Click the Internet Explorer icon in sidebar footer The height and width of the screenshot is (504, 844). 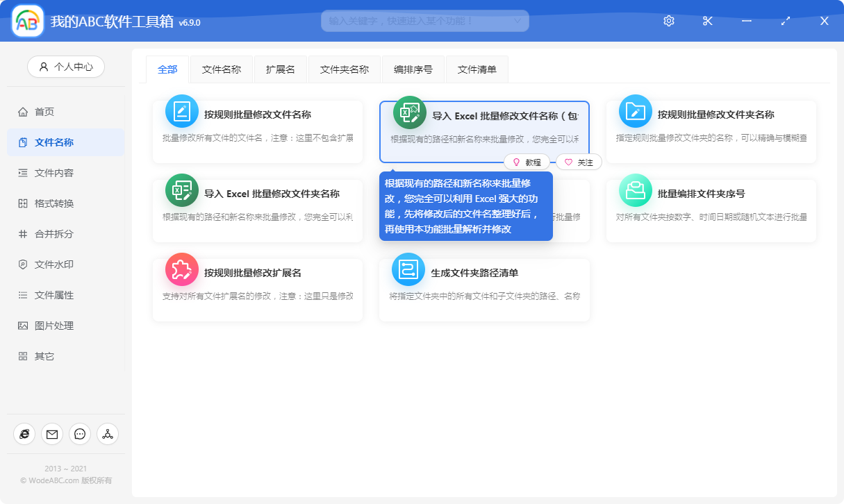coord(24,434)
